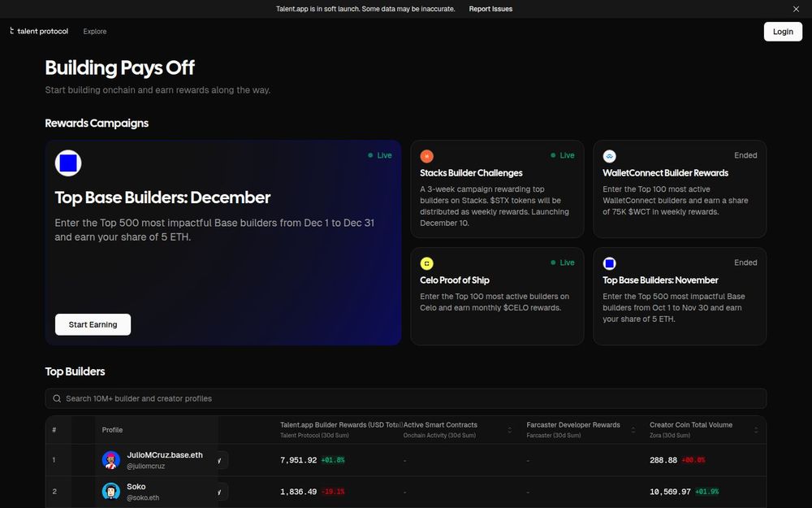Click the Live status on December campaign
The image size is (812, 508).
pos(379,155)
